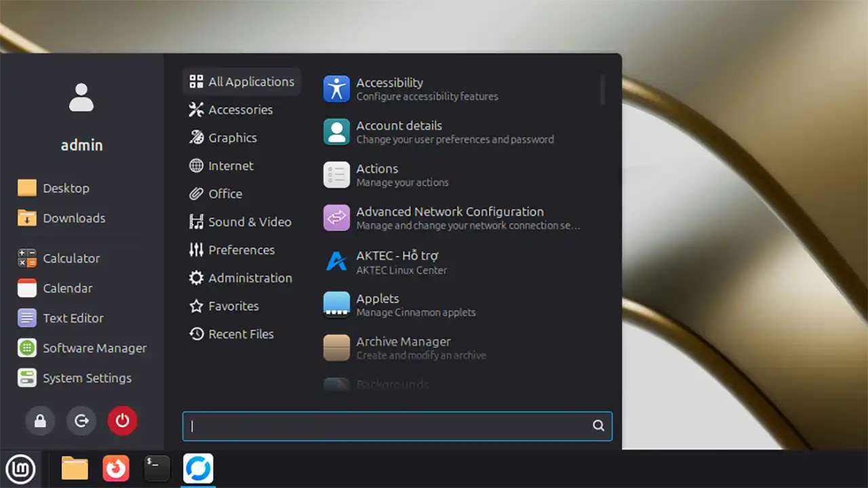
Task: Click the log out button
Action: point(81,421)
